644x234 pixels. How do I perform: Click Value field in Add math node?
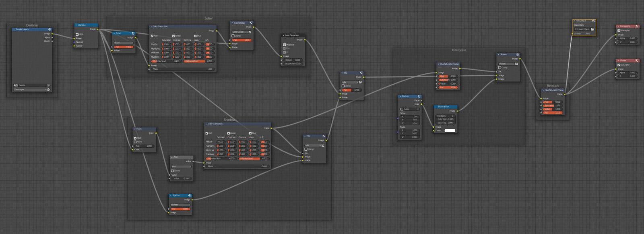[181, 178]
